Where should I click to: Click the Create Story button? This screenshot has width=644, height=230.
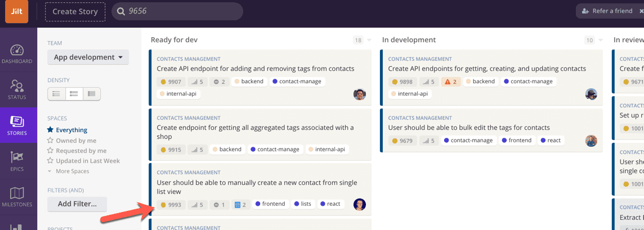pyautogui.click(x=75, y=11)
